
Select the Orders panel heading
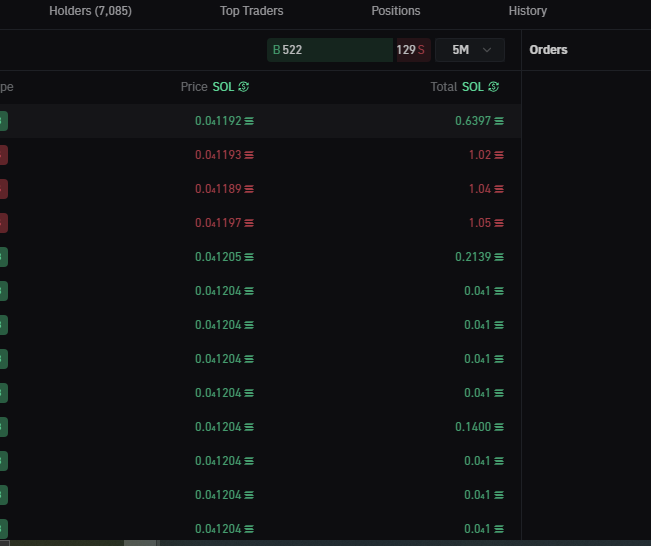coord(548,50)
